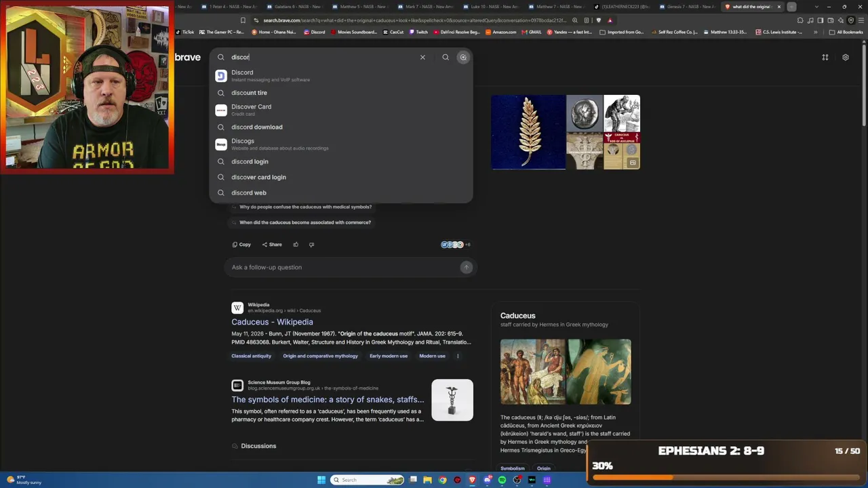Open 'The symbols of medicine' result link
Viewport: 868px width, 488px height.
328,400
